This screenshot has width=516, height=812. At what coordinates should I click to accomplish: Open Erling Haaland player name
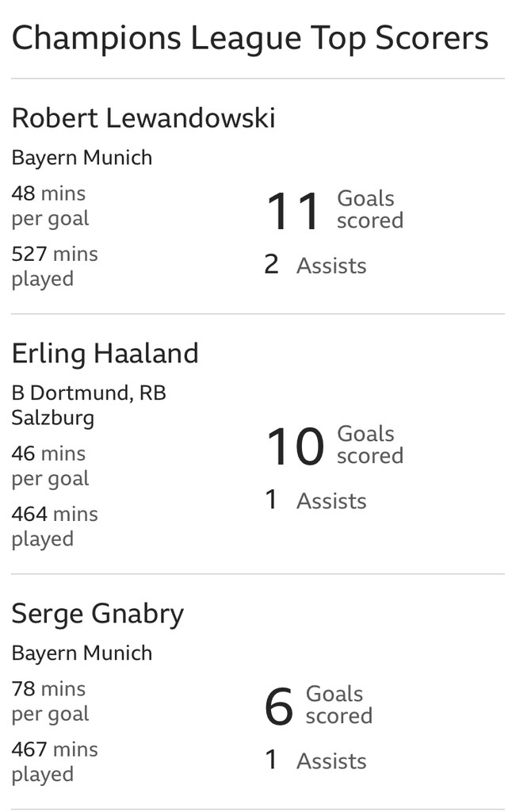point(105,354)
